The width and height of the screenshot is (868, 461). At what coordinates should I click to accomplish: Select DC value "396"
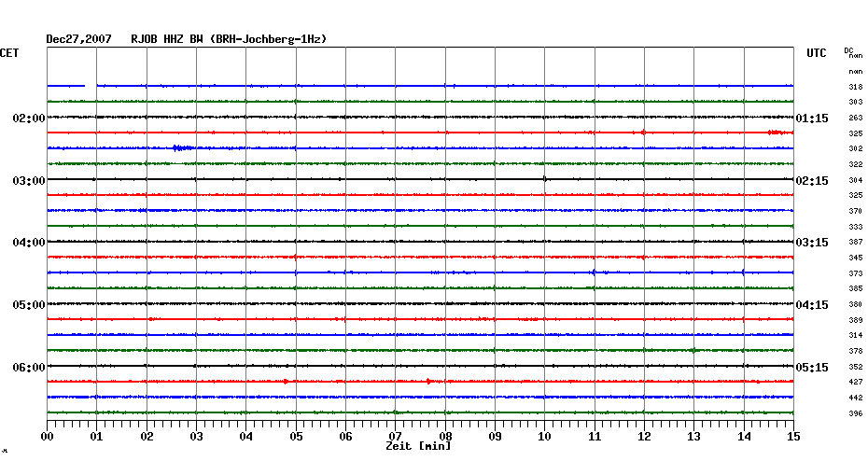[x=856, y=413]
